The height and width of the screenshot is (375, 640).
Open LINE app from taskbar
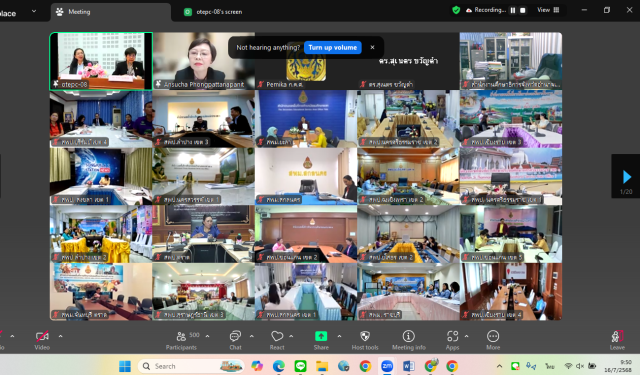coord(300,366)
